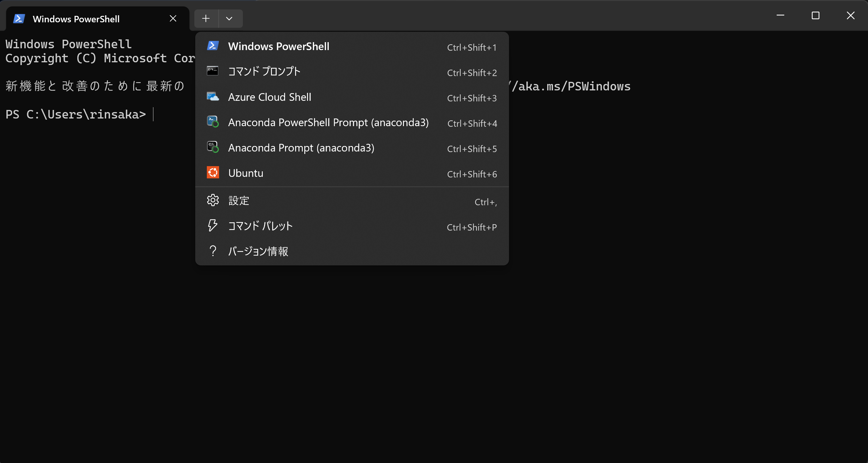Viewport: 868px width, 463px height.
Task: Collapse the new tab profile dropdown chevron
Action: [x=229, y=19]
